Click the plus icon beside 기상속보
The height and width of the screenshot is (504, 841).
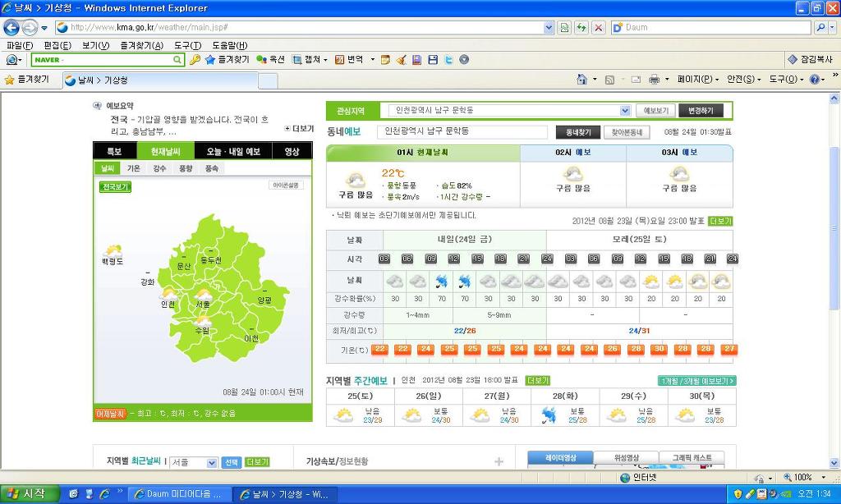[499, 461]
